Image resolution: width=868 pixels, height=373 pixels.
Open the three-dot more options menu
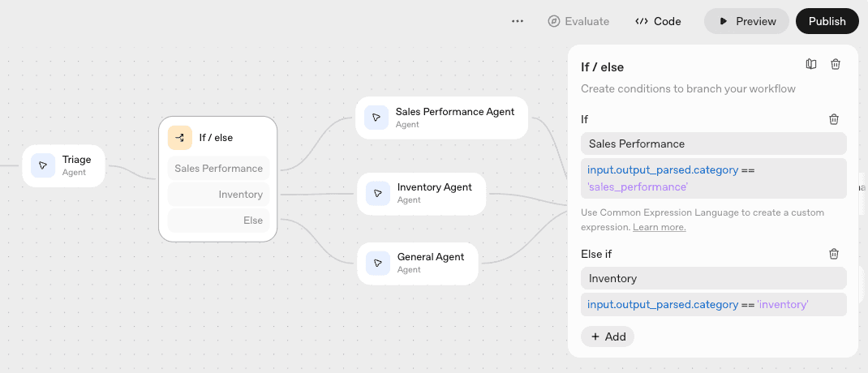point(518,21)
